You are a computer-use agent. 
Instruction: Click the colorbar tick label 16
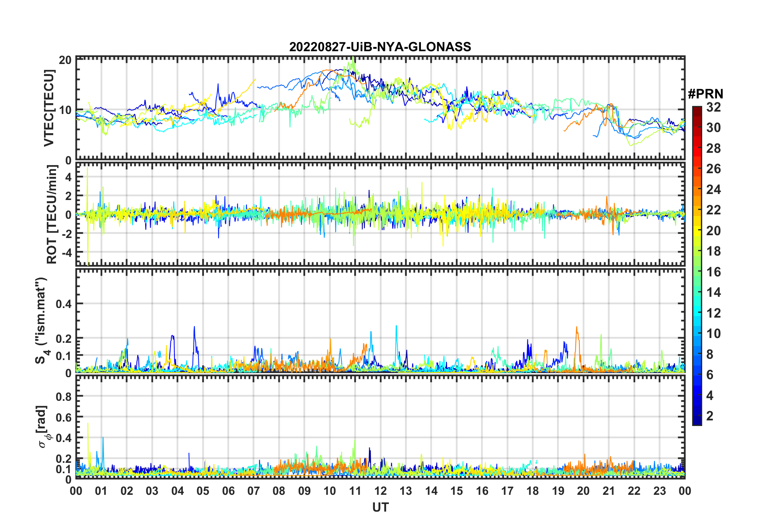pyautogui.click(x=713, y=272)
